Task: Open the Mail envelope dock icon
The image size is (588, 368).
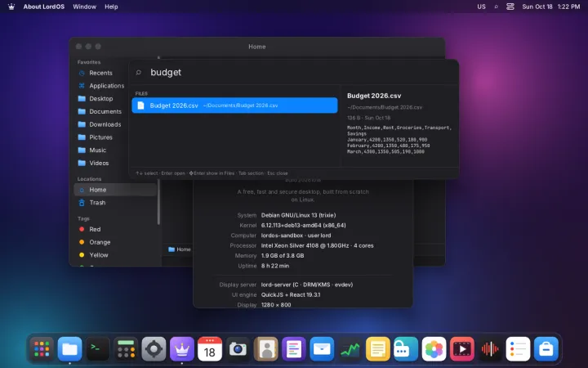Action: tap(322, 349)
